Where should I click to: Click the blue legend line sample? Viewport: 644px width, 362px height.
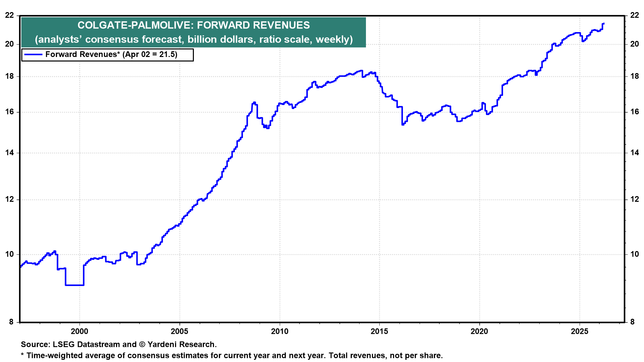point(34,55)
